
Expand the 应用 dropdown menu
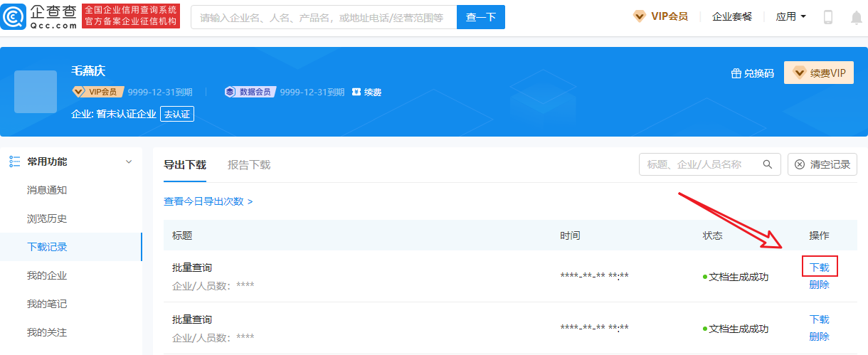(x=790, y=16)
